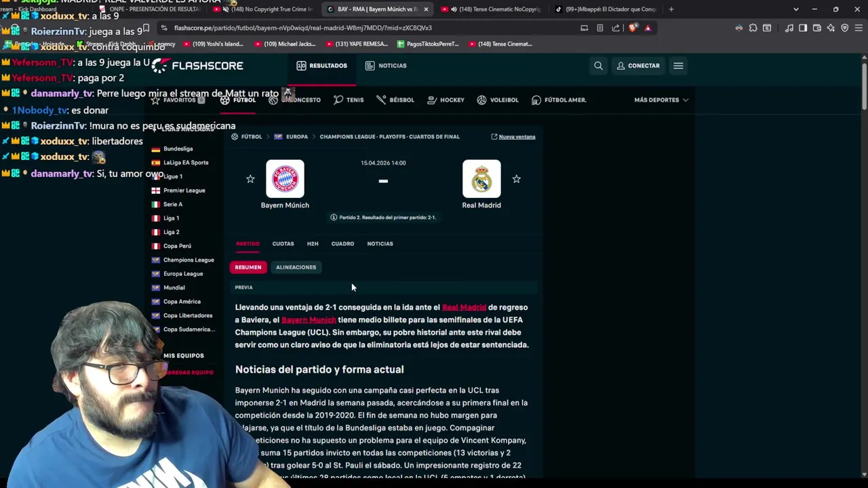Open match in Nueva ventana
Screen dimensions: 868x488
tap(513, 137)
